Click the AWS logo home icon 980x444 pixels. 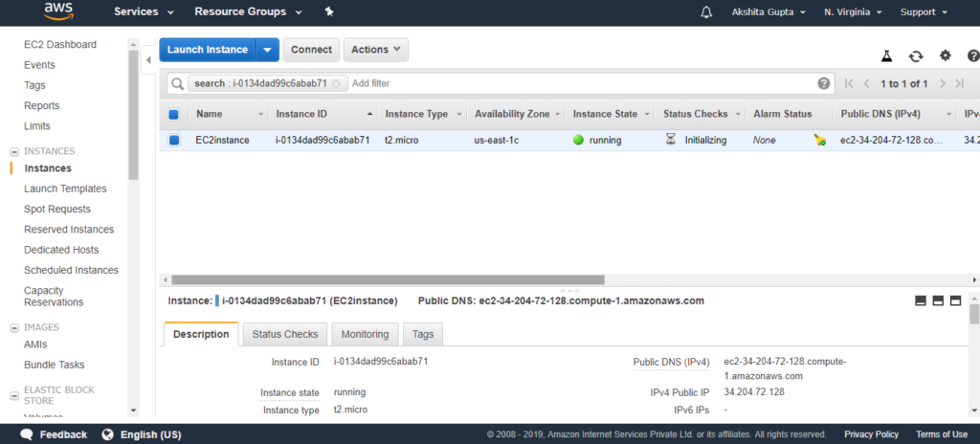click(58, 11)
